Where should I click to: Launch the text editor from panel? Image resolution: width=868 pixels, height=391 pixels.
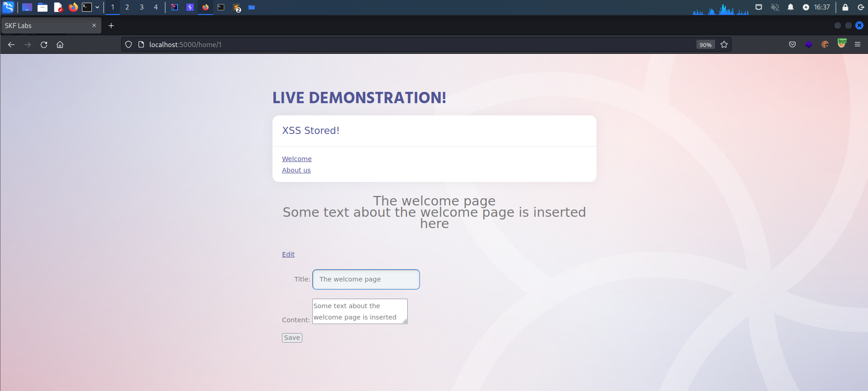click(x=58, y=7)
